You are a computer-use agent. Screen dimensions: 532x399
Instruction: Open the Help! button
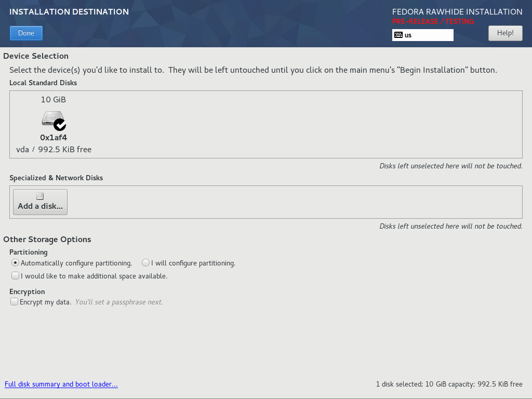(505, 33)
